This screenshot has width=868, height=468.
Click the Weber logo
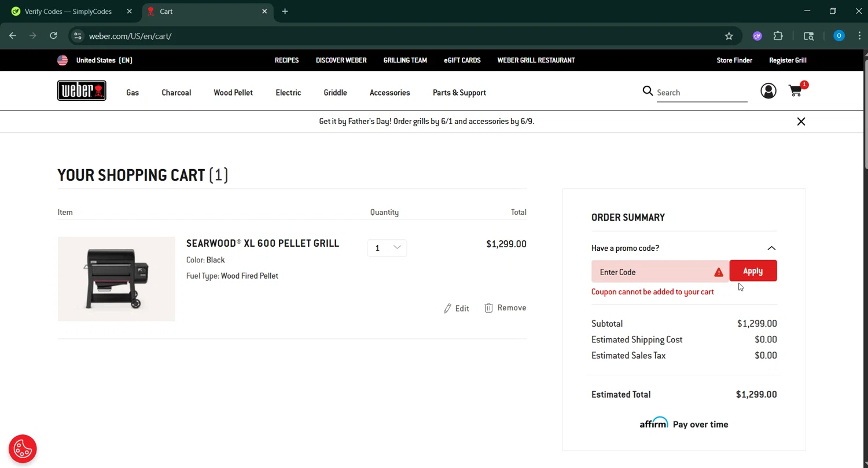(x=82, y=91)
